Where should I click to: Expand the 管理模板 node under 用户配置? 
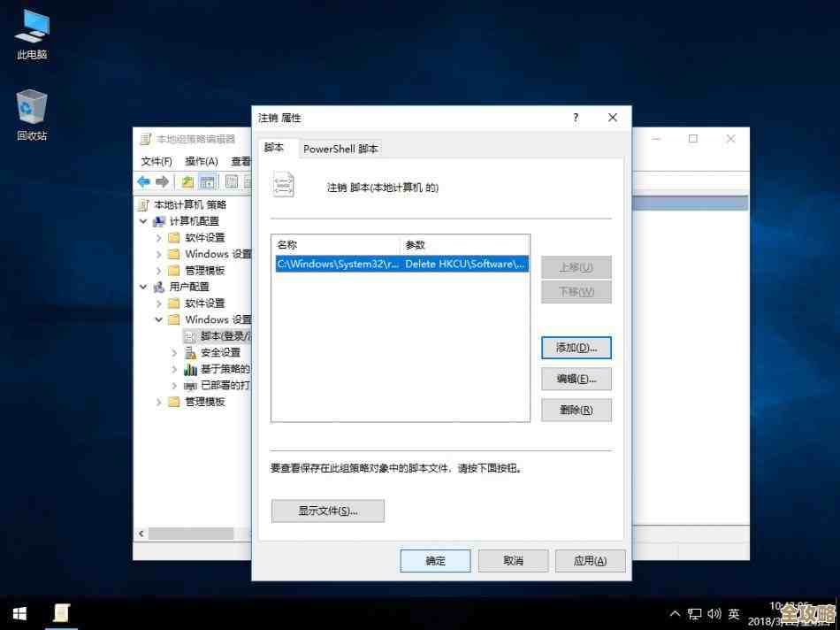click(157, 402)
